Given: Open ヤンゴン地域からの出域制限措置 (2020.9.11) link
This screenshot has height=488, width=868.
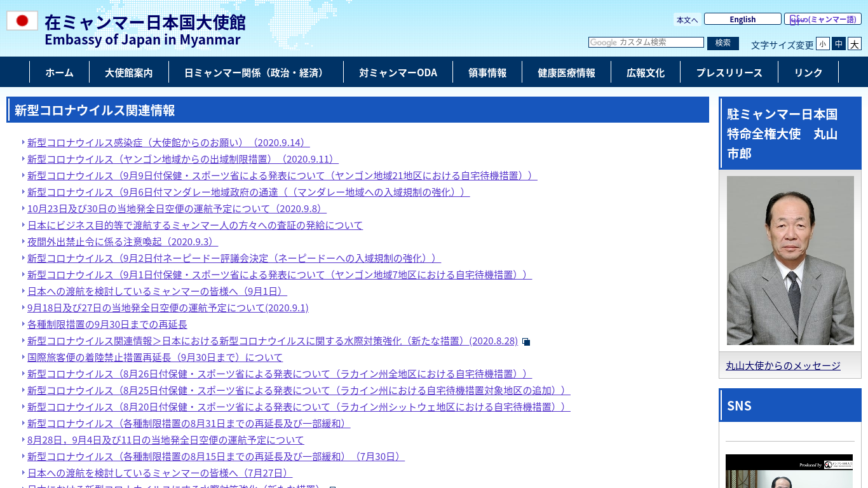Looking at the screenshot, I should click(x=183, y=159).
